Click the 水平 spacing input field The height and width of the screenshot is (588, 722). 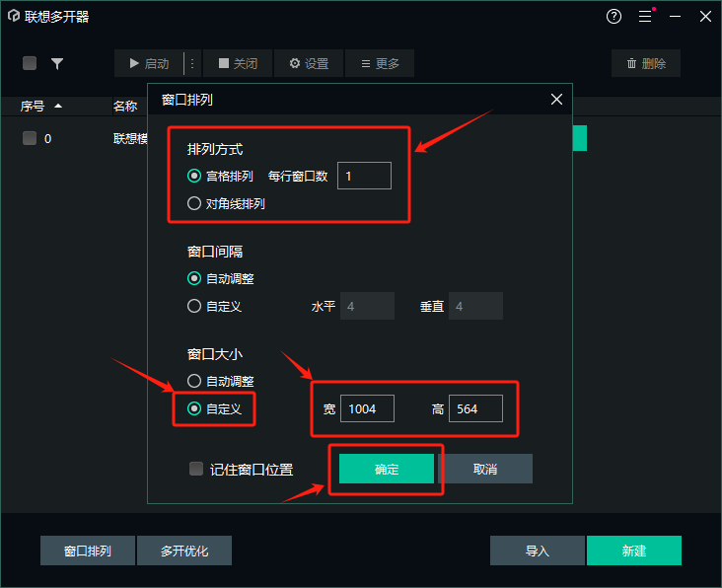click(367, 306)
